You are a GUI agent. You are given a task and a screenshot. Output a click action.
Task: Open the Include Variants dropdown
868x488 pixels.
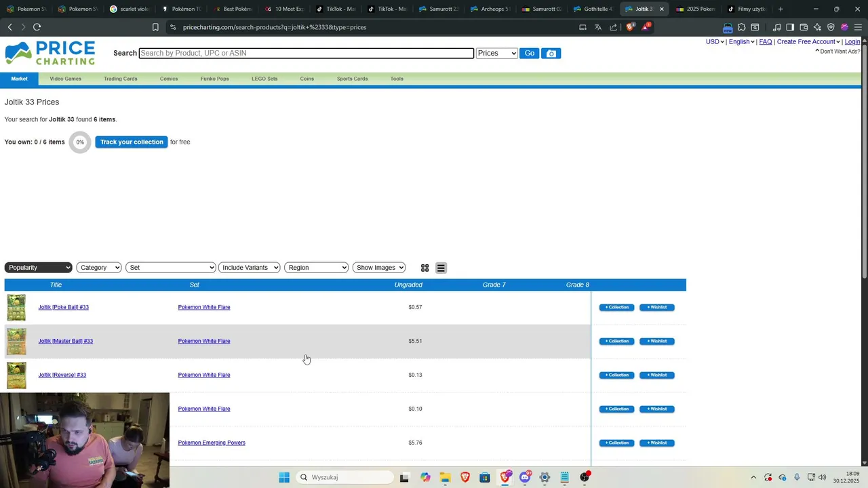click(250, 268)
